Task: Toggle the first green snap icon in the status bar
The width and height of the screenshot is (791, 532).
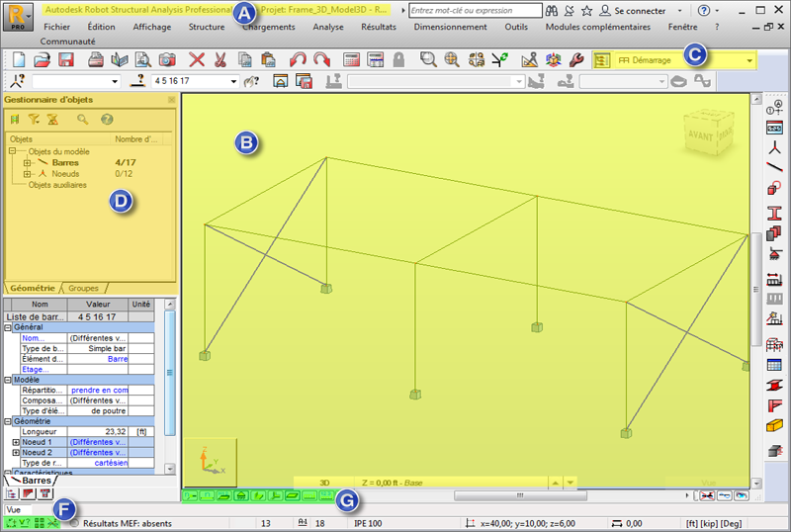Action: point(11,523)
